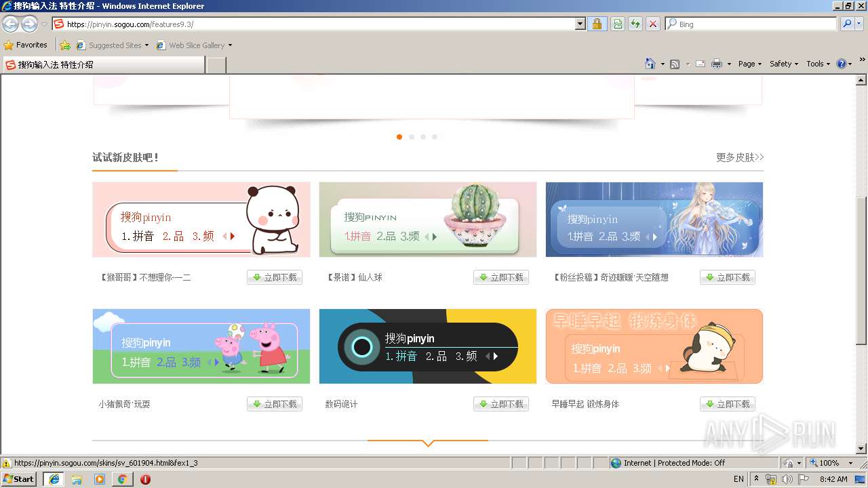The image size is (868, 488).
Task: Open the Page menu dropdown
Action: (750, 64)
